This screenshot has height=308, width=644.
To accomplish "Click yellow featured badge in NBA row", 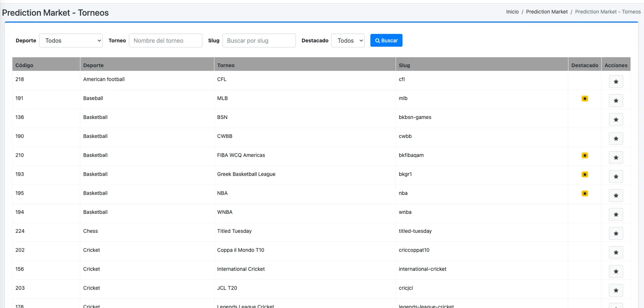I will 585,193.
